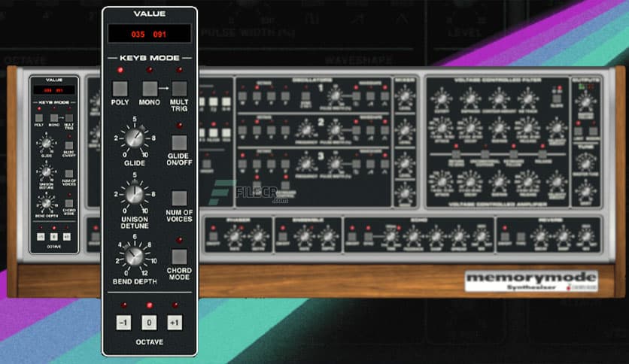Click the Echo feedback knob
The image size is (629, 364).
(413, 236)
